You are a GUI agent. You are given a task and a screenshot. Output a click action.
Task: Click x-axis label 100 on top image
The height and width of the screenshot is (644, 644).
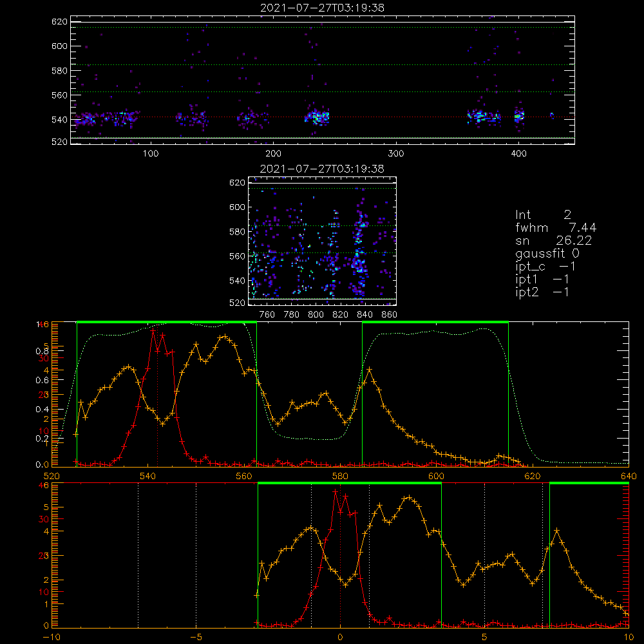tap(151, 154)
